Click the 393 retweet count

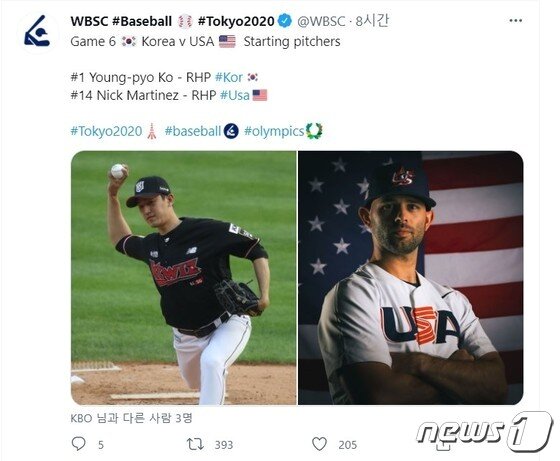pos(224,445)
